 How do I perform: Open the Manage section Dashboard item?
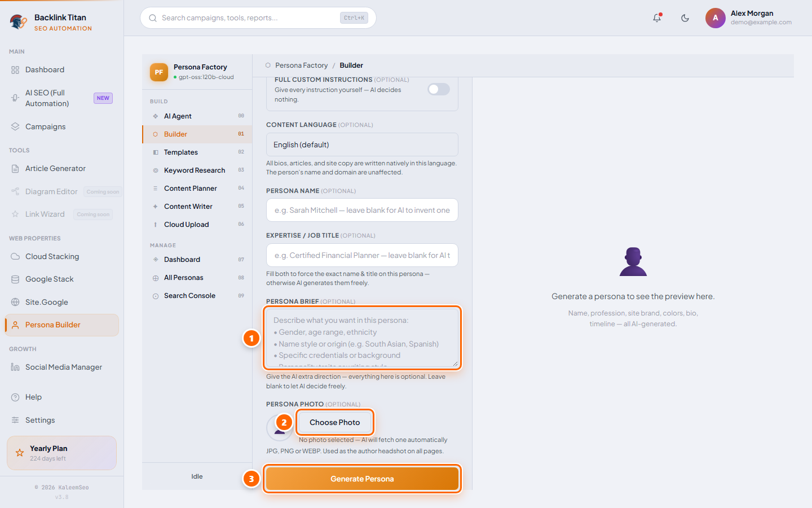pyautogui.click(x=197, y=260)
